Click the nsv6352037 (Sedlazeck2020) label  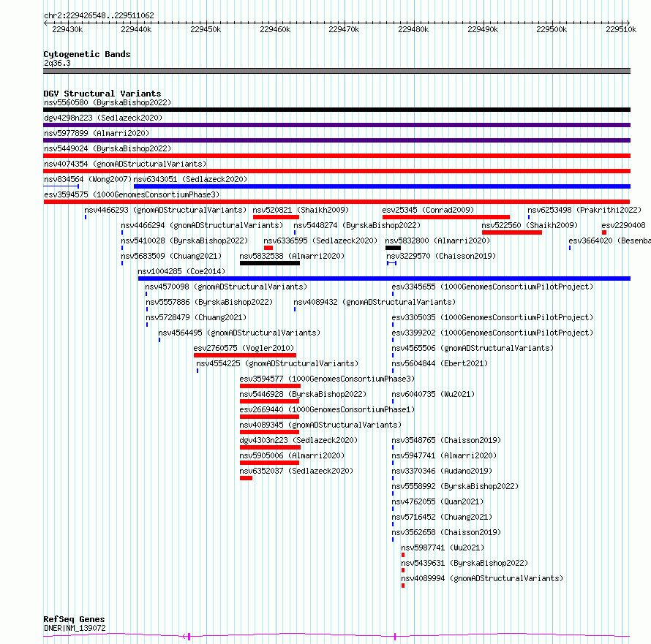point(296,471)
